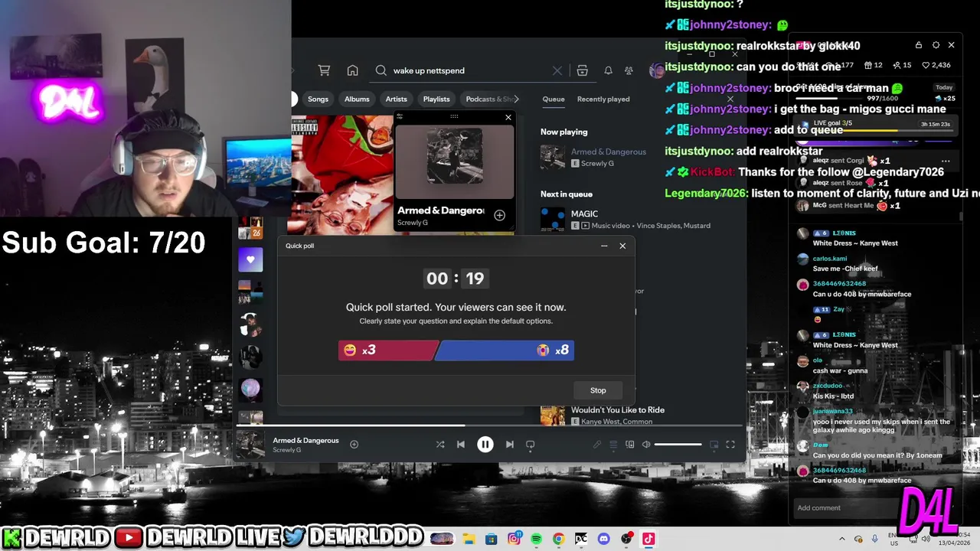Viewport: 980px width, 551px height.
Task: Go to previous track in player bar
Action: [x=461, y=444]
